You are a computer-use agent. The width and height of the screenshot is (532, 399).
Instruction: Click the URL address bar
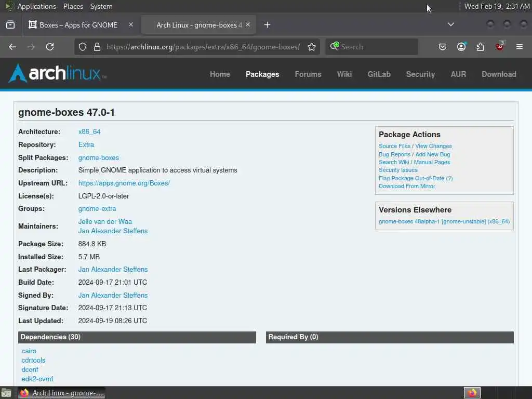pos(203,47)
